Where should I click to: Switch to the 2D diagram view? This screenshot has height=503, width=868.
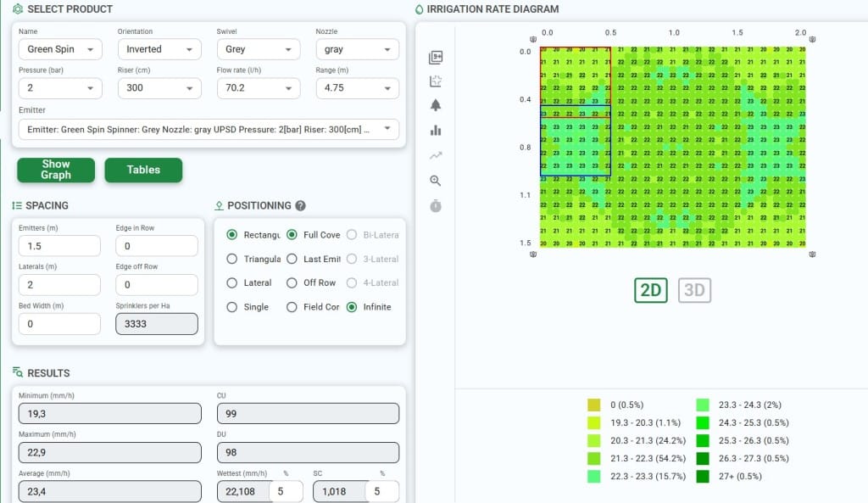point(650,290)
